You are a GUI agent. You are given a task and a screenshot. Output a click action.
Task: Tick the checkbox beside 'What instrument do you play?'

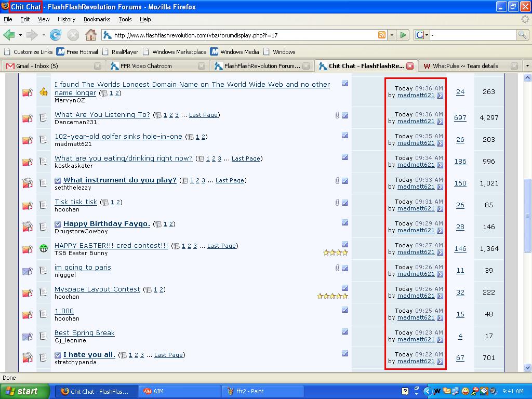coord(58,180)
